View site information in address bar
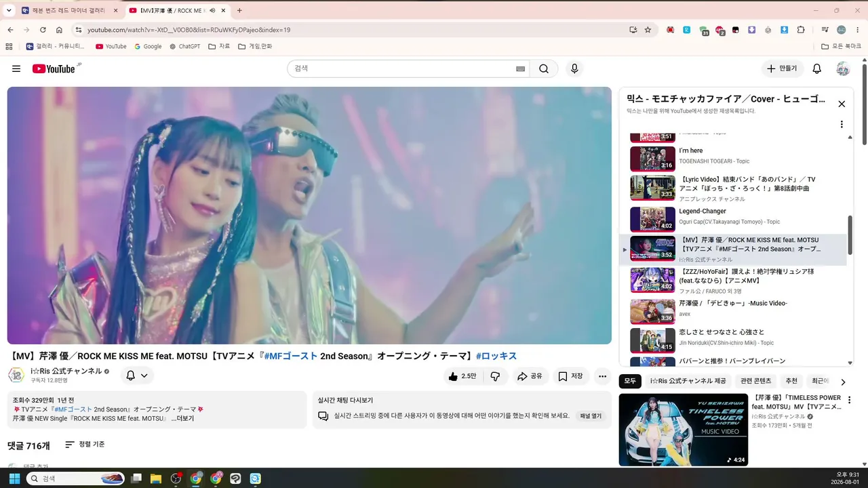This screenshot has width=868, height=488. [x=78, y=30]
